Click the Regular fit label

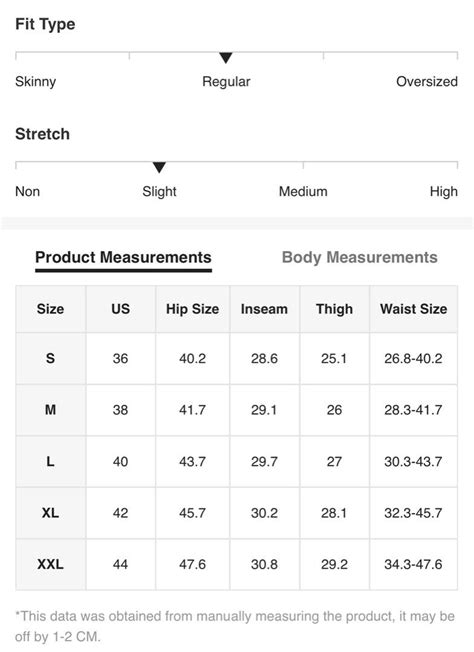click(226, 82)
